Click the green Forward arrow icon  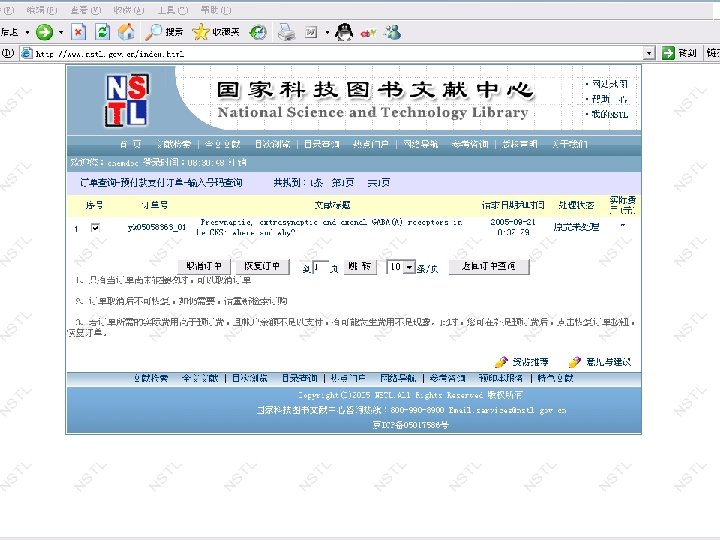(x=44, y=32)
